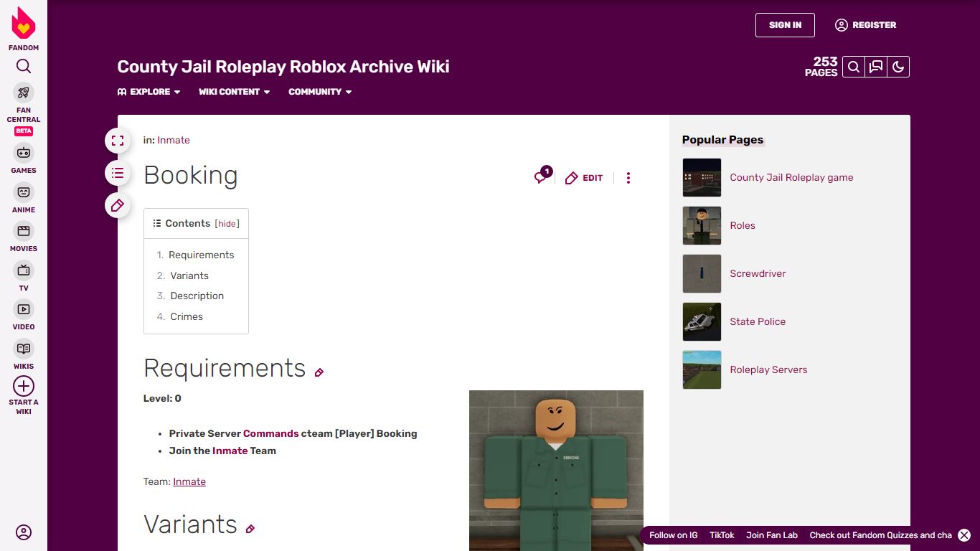This screenshot has width=980, height=551.
Task: Expand the Wiki Content menu
Action: (235, 92)
